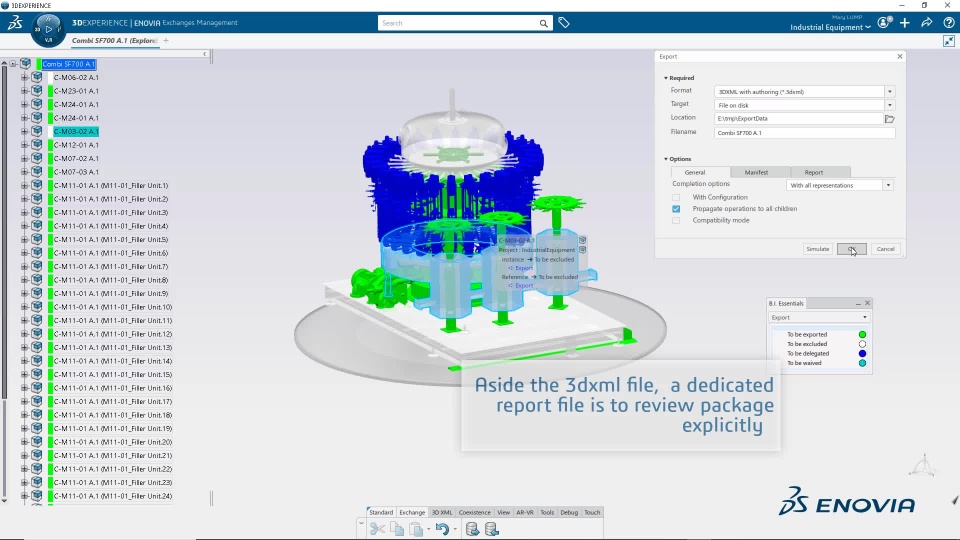This screenshot has height=540, width=960.
Task: Enable With Configuration checkbox
Action: 676,197
